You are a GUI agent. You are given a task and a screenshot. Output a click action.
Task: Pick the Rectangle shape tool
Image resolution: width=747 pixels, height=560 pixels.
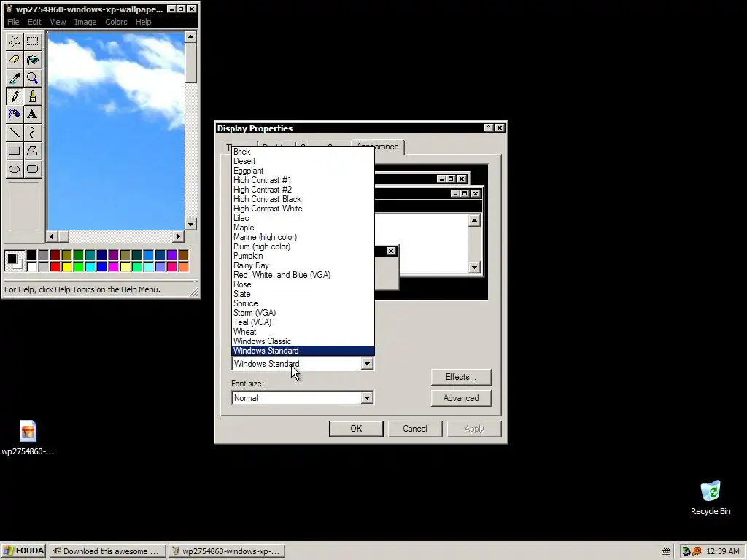point(15,151)
